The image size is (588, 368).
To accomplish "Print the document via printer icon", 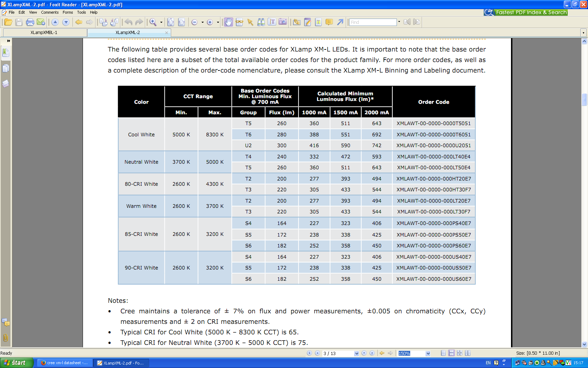I will [x=30, y=22].
